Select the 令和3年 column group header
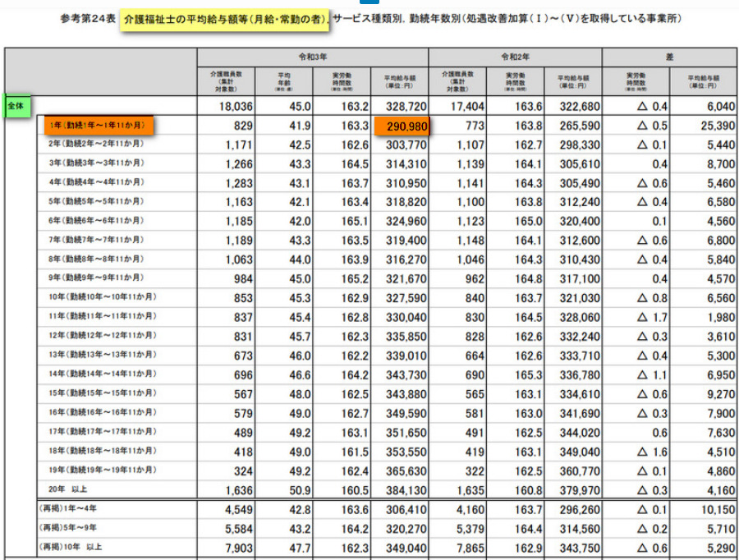Screen dimensions: 739x560 tap(312, 57)
